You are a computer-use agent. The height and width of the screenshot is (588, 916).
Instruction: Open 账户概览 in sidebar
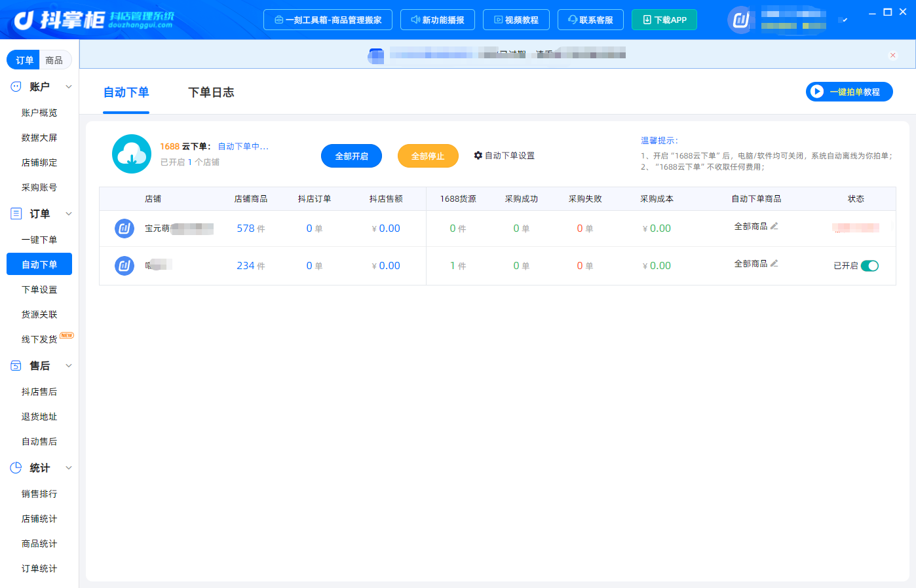click(39, 113)
